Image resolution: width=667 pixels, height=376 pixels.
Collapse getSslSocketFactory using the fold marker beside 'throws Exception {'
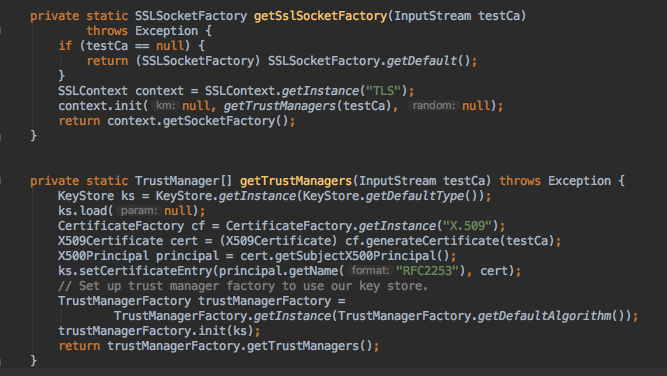pos(1,31)
